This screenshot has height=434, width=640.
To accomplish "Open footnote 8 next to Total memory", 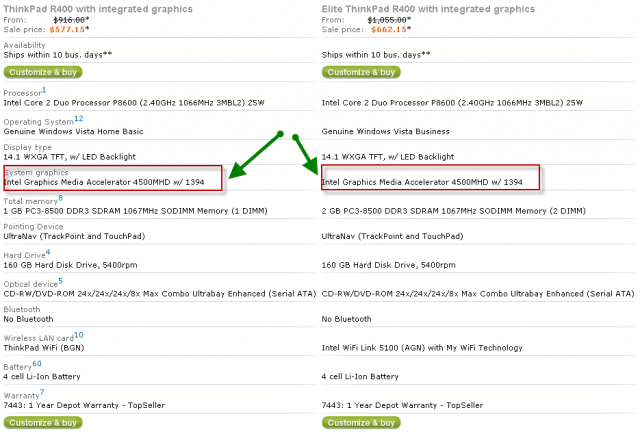I will coord(60,198).
